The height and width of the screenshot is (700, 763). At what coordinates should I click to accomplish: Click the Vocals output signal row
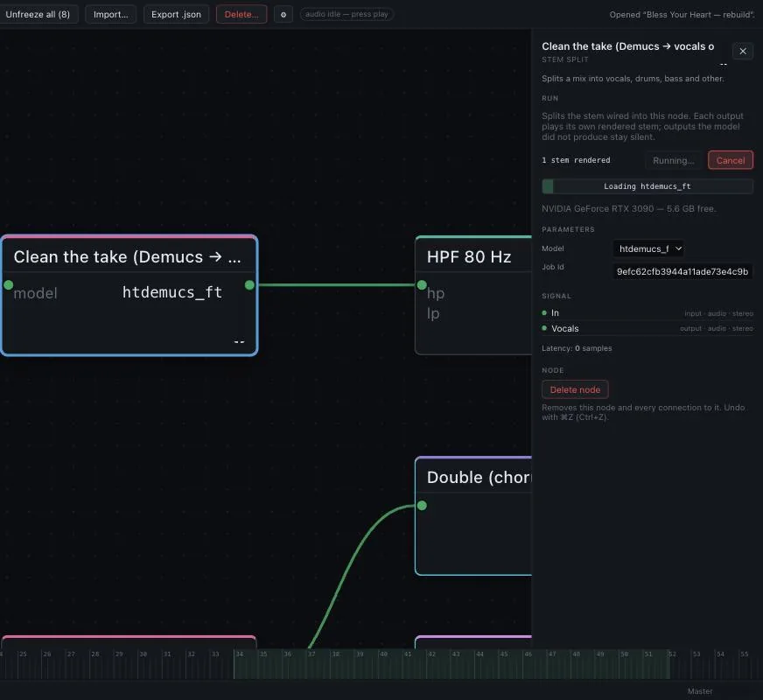coord(647,328)
